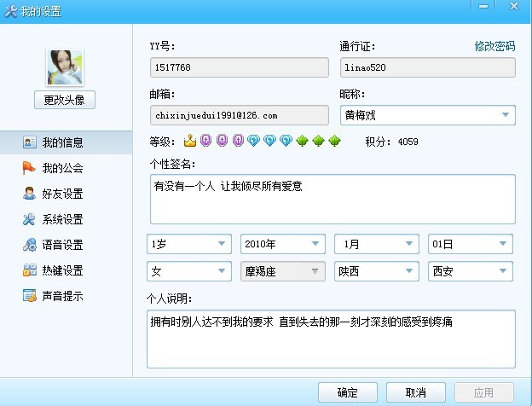Click the YY号 field showing 1517768
The image size is (532, 406).
point(240,67)
